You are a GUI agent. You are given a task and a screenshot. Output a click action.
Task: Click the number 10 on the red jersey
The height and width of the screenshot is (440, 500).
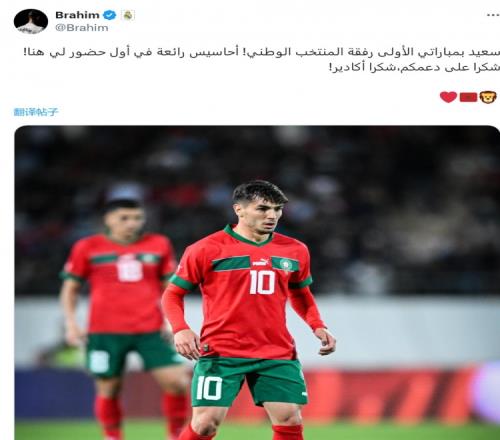[x=262, y=282]
